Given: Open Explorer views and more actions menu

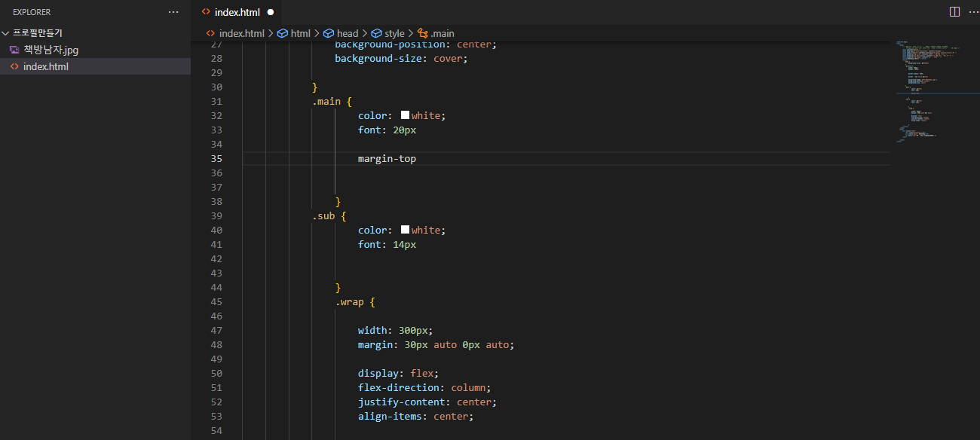Looking at the screenshot, I should click(x=173, y=12).
